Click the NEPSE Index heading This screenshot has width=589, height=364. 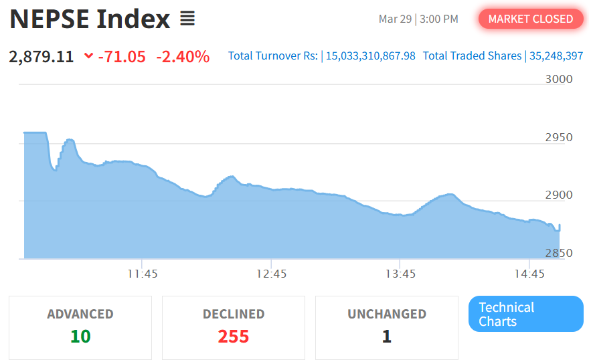[x=90, y=19]
